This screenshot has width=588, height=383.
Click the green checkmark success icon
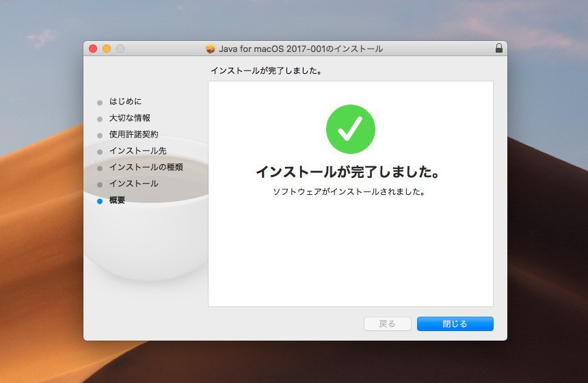click(x=351, y=129)
